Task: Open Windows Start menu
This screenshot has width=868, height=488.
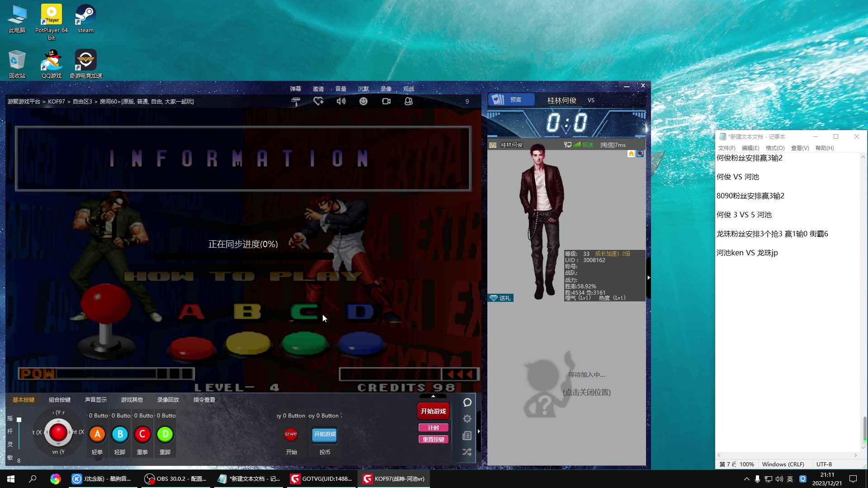Action: coord(11,479)
